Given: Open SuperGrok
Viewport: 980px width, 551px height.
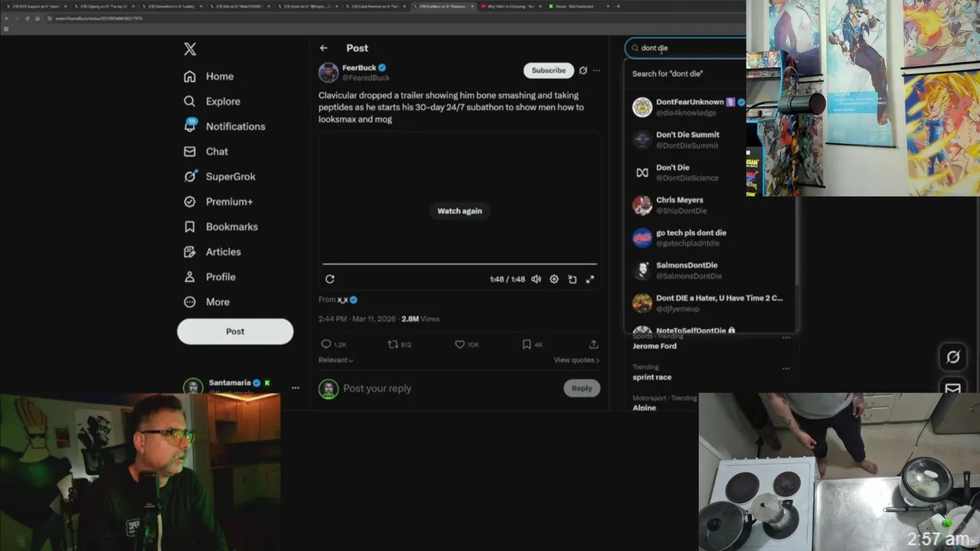Looking at the screenshot, I should tap(220, 177).
